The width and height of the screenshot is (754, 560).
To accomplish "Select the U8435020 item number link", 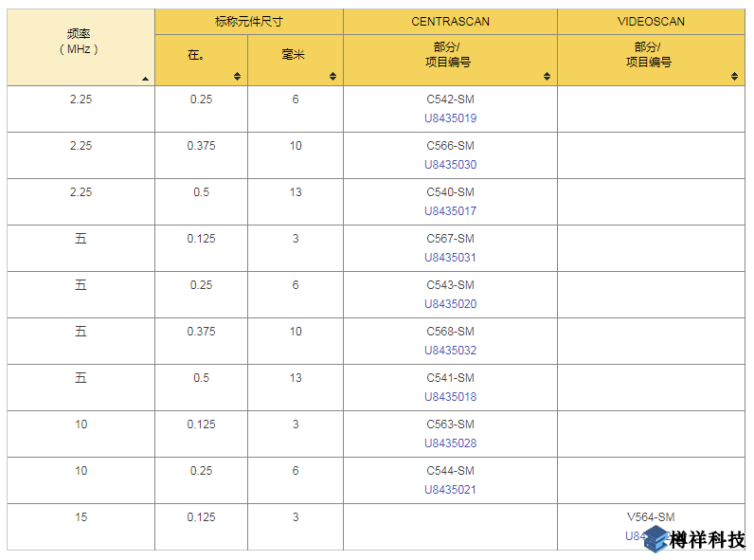I will (450, 304).
